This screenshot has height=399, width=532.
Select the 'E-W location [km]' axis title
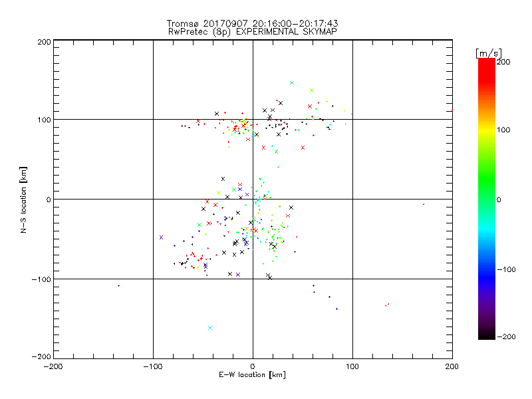coord(252,374)
